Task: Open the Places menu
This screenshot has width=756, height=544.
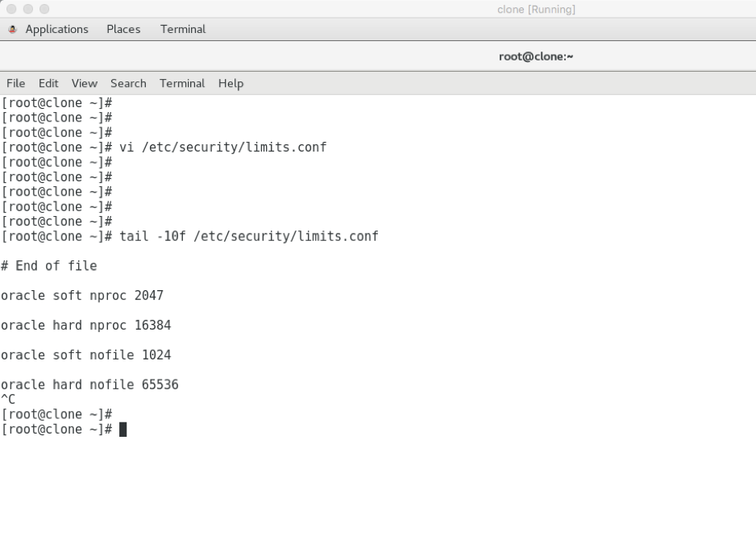Action: 123,29
